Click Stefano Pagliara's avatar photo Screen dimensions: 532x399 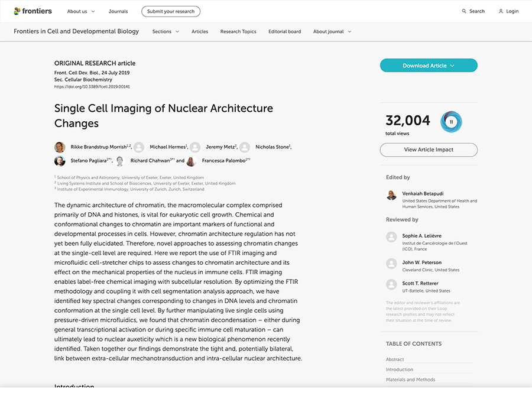coord(60,161)
